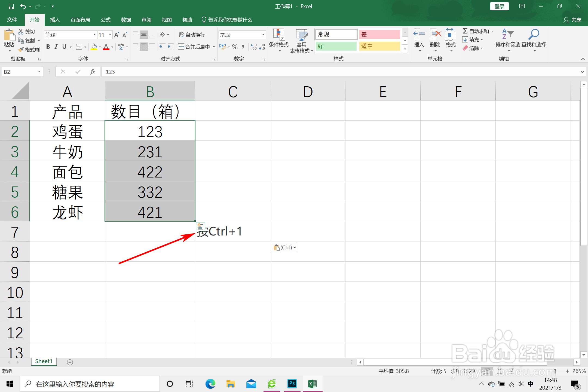Screen dimensions: 588x392
Task: Open the paste options Ctrl dropdown
Action: coord(285,247)
